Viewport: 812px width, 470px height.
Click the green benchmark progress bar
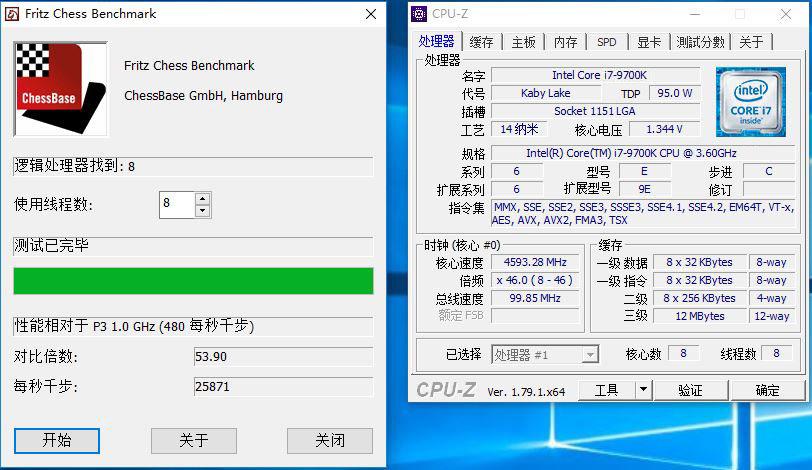pos(193,281)
